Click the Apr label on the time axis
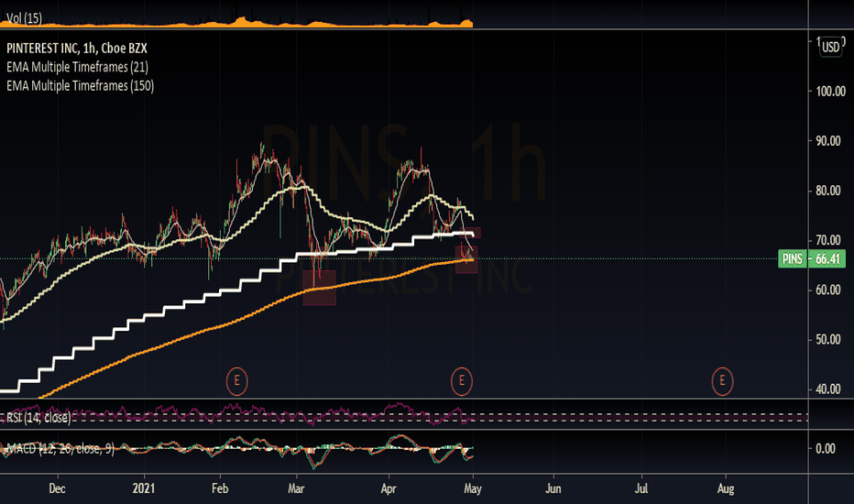The height and width of the screenshot is (504, 854). (x=389, y=488)
